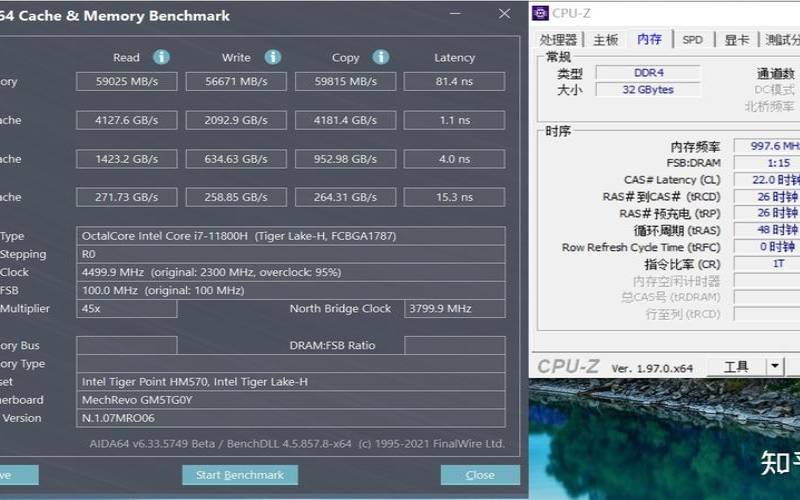Click the cache write value 258.85 GB/s

coord(236,197)
